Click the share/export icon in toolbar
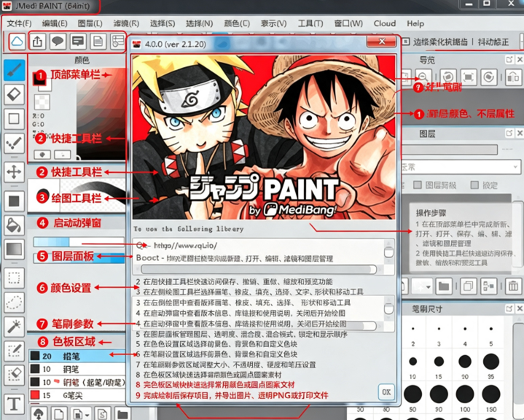Viewport: 524px width, 420px height. 37,42
